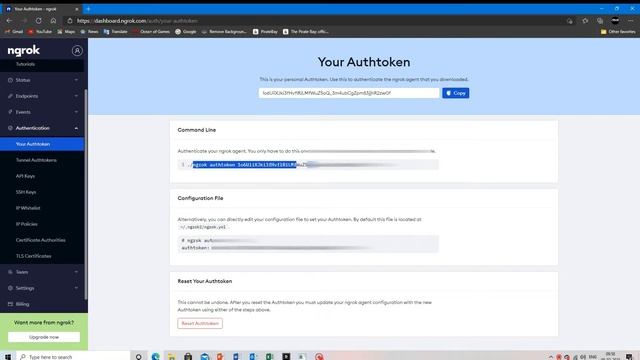Open Certificate Authorities page
640x360 pixels.
tap(40, 240)
